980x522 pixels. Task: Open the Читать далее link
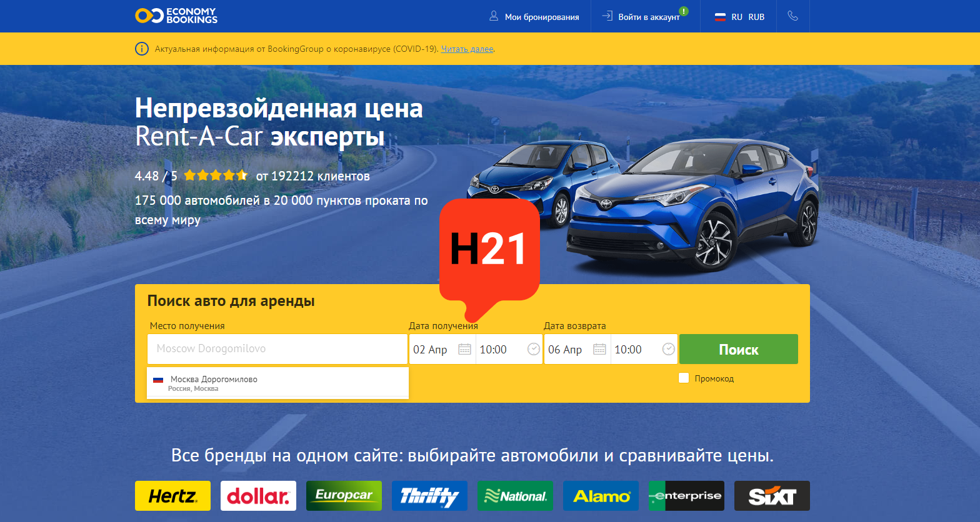(x=467, y=49)
